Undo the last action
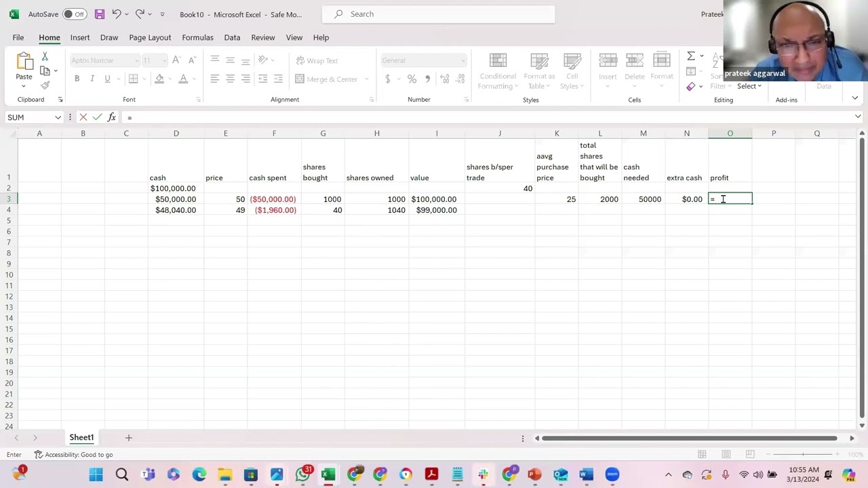The height and width of the screenshot is (488, 868). (x=117, y=14)
